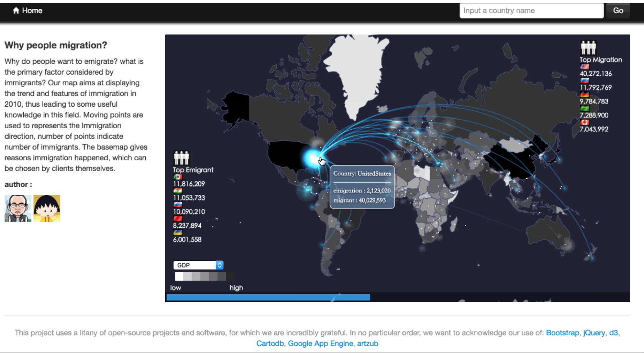Click the blue timeline progress bar
The width and height of the screenshot is (644, 353).
click(x=268, y=298)
